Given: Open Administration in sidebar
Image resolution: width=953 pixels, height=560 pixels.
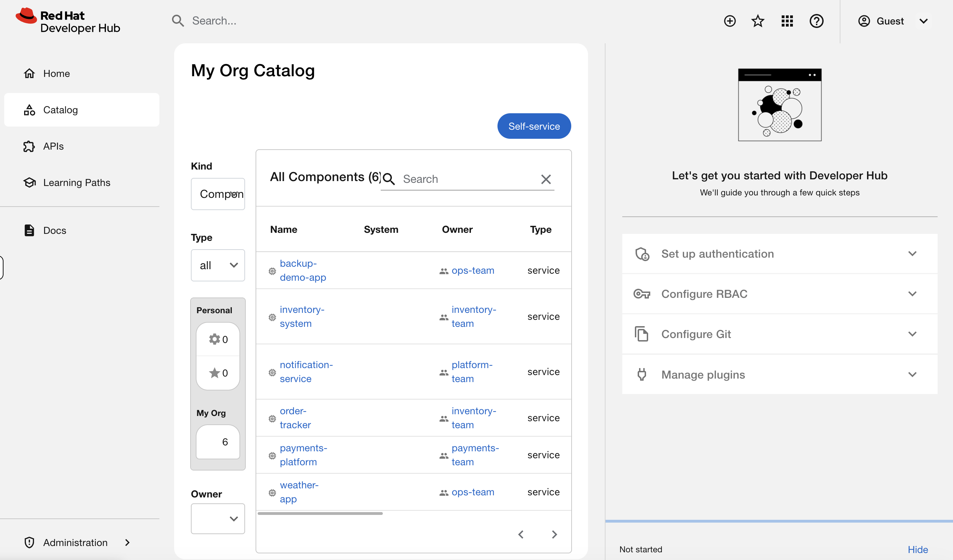Looking at the screenshot, I should pos(82,543).
